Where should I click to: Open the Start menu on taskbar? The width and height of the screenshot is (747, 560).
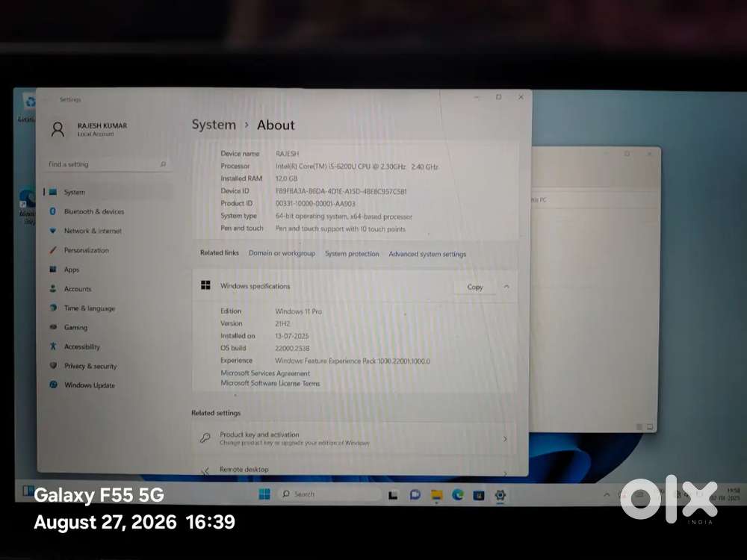[x=264, y=494]
